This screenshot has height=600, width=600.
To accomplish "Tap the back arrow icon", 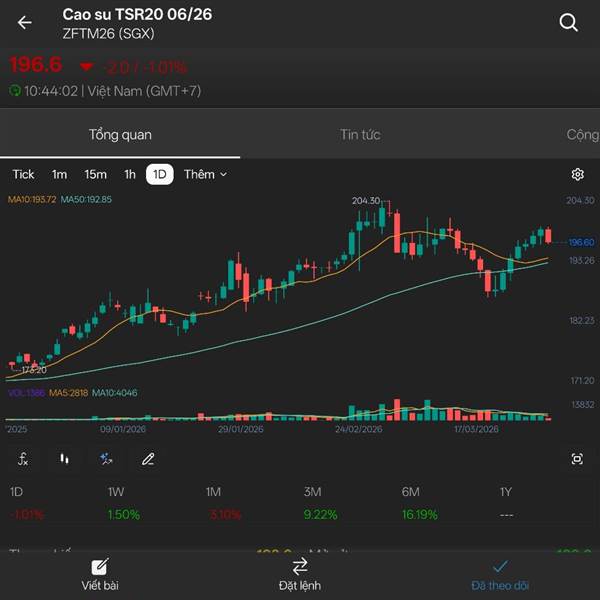I will (x=24, y=23).
